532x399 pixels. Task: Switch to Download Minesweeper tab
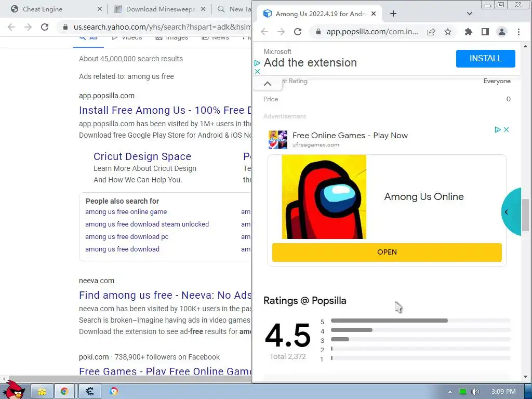click(x=160, y=9)
